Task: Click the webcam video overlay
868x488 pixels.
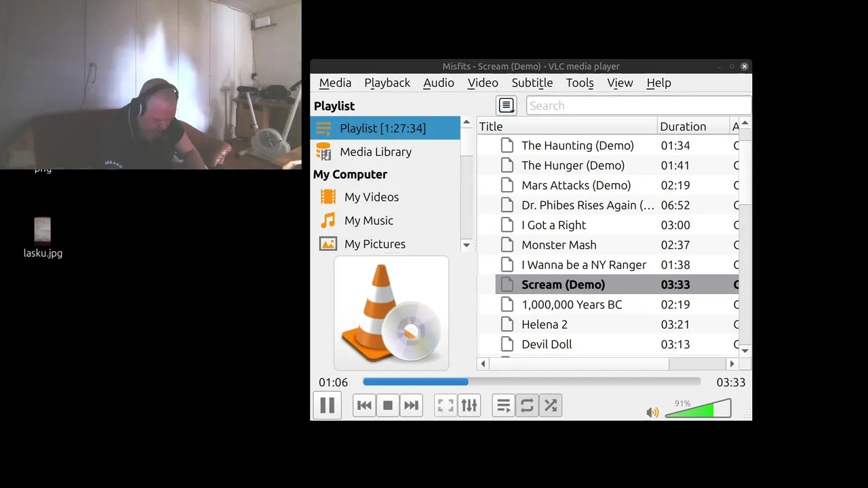Action: pyautogui.click(x=151, y=84)
